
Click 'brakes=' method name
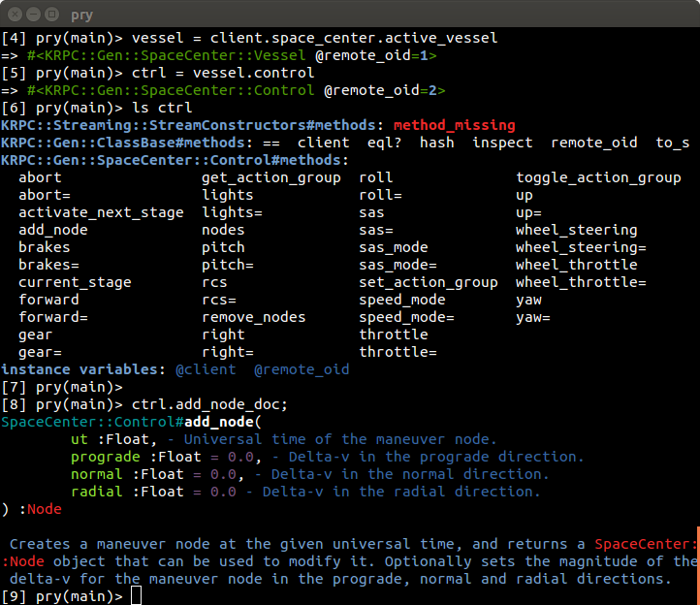(48, 265)
